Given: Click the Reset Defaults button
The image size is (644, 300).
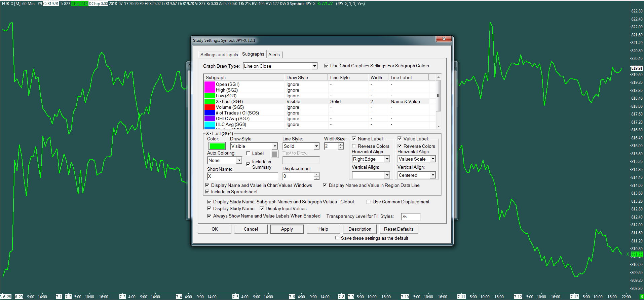Looking at the screenshot, I should pos(399,229).
